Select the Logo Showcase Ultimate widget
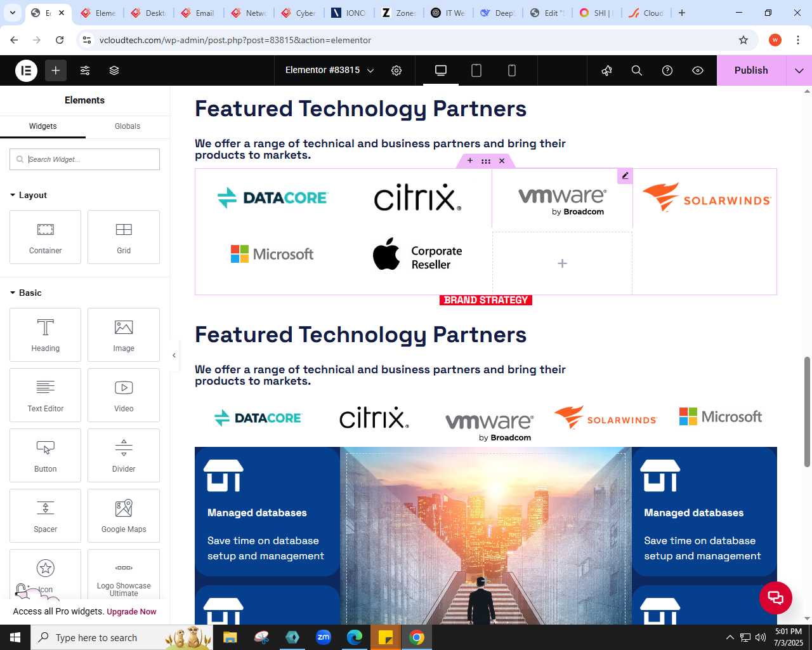Viewport: 812px width, 650px height. pyautogui.click(x=124, y=574)
